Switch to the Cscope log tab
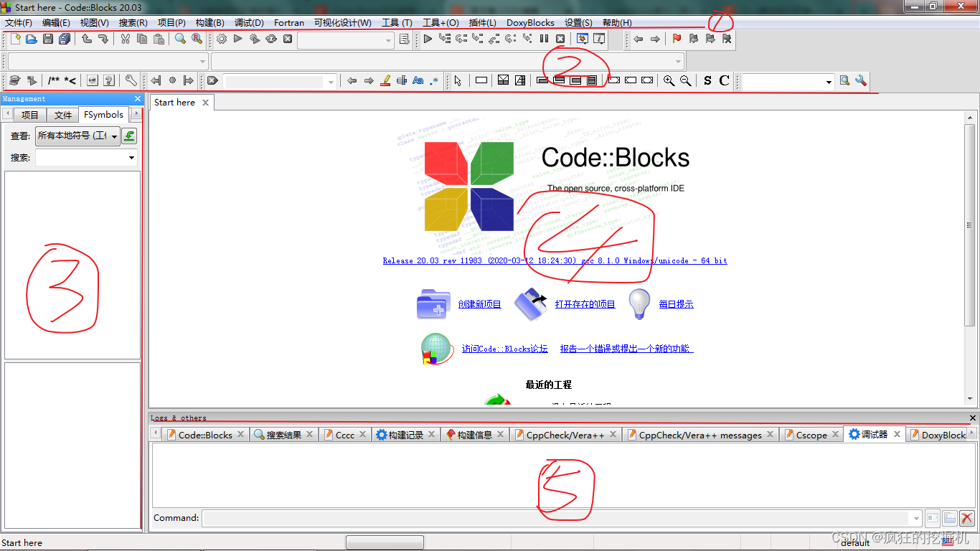 coord(811,435)
